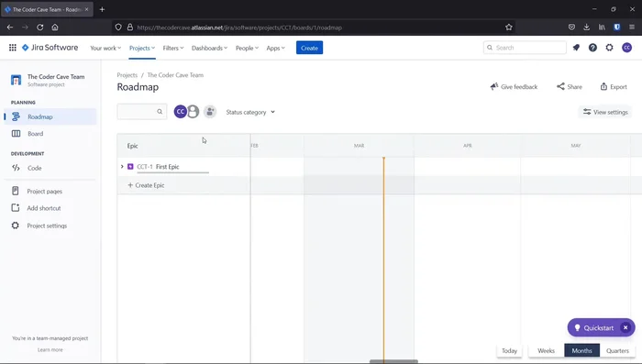Click the Bitwarden extension icon
642x364 pixels.
point(616,28)
